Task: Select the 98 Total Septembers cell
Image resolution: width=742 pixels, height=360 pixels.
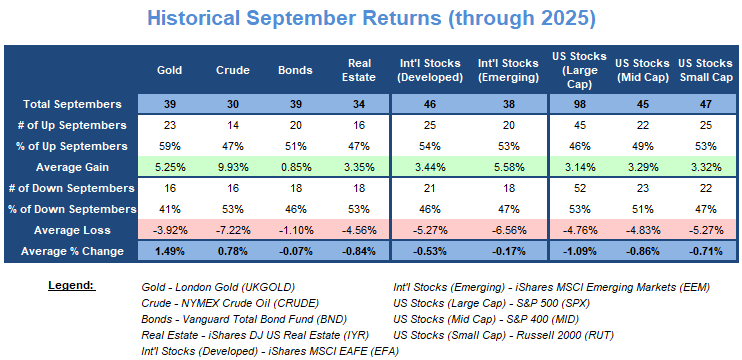Action: click(x=579, y=104)
